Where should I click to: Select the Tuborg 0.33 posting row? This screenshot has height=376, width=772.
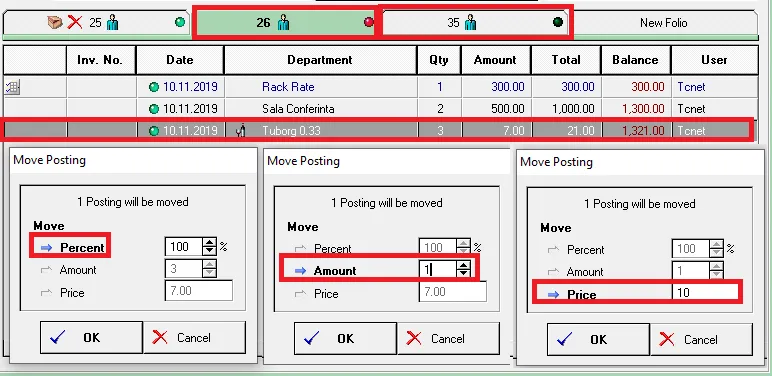pyautogui.click(x=378, y=130)
